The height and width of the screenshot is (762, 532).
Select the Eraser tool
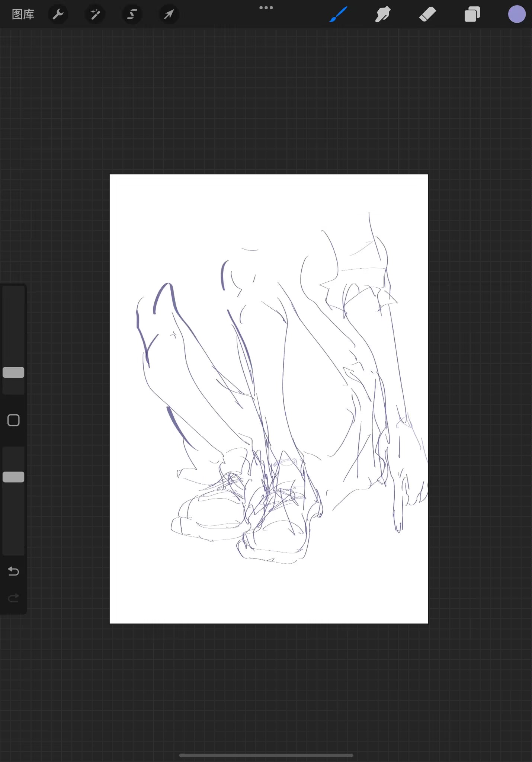(427, 15)
